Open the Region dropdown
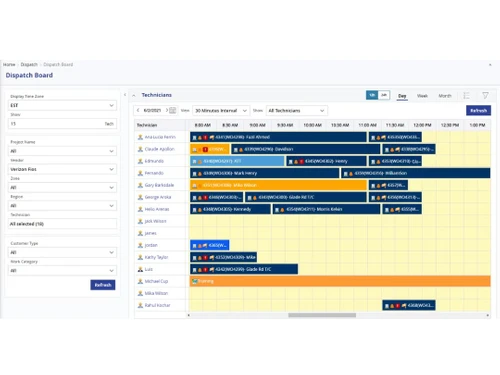The image size is (500, 375). click(x=62, y=206)
